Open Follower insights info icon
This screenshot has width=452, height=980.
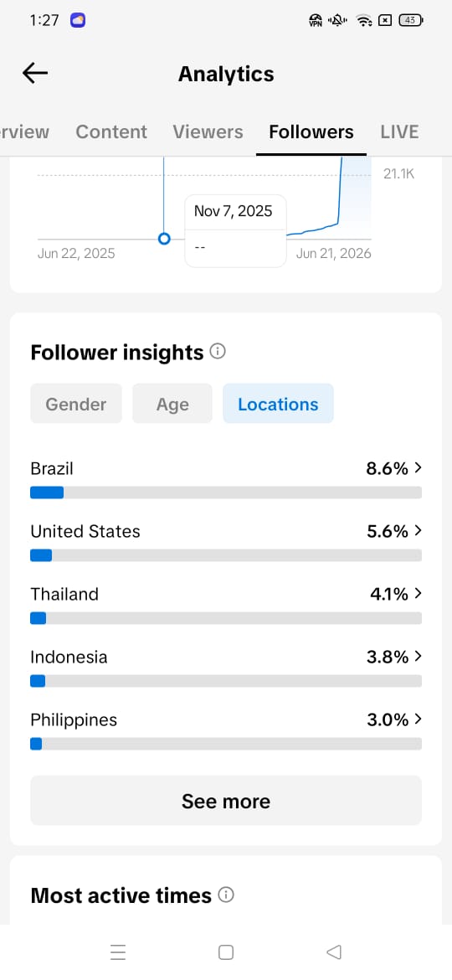[x=218, y=351]
